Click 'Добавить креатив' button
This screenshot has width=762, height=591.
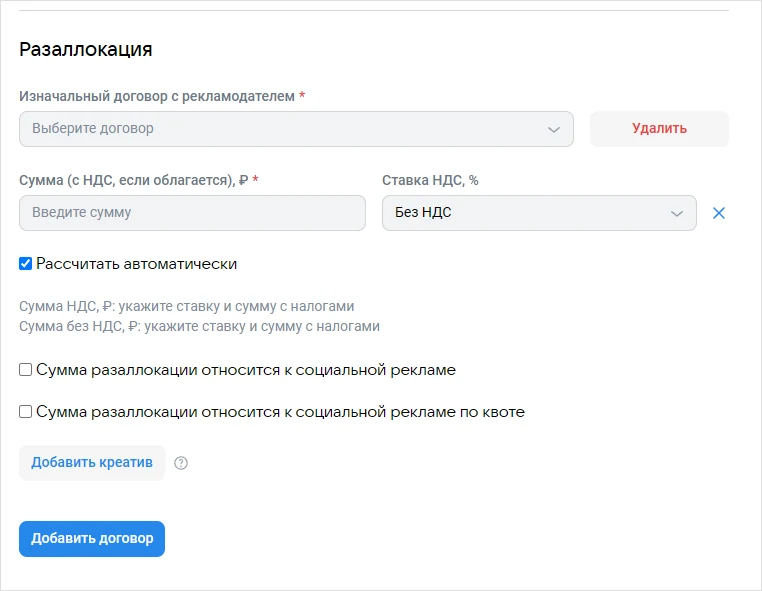pyautogui.click(x=92, y=463)
